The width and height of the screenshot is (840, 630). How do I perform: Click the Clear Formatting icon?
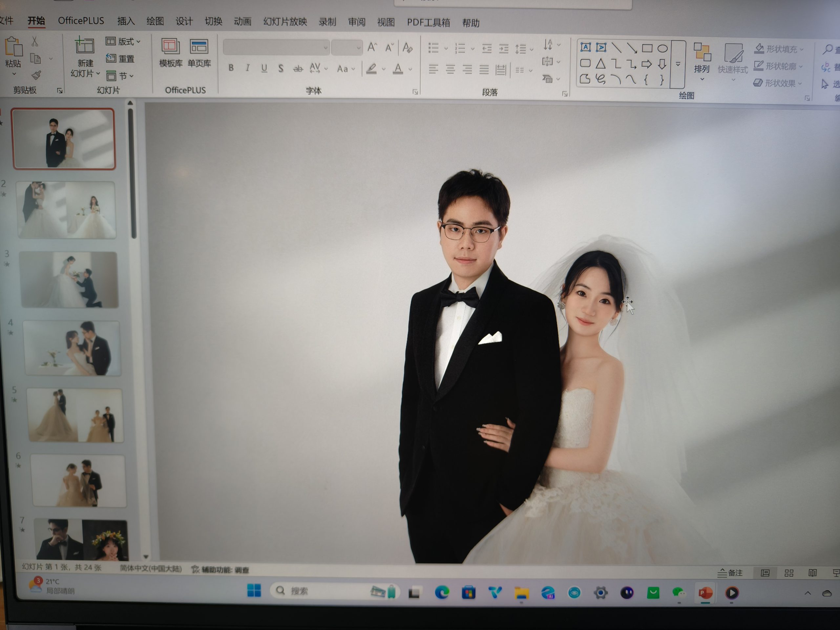tap(408, 48)
